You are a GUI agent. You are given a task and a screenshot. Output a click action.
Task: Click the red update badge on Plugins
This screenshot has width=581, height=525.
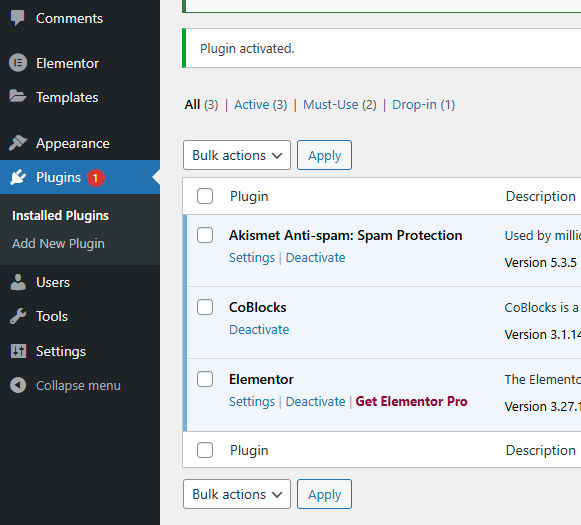[96, 178]
